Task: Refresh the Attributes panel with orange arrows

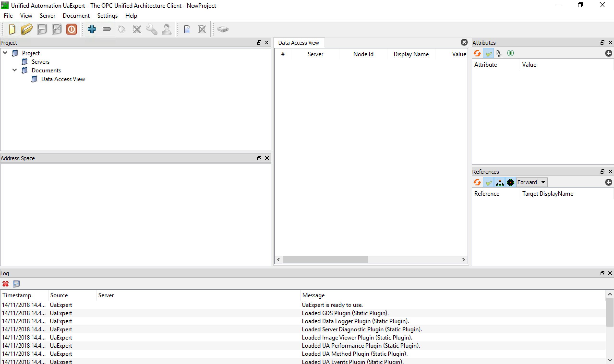Action: pyautogui.click(x=477, y=53)
